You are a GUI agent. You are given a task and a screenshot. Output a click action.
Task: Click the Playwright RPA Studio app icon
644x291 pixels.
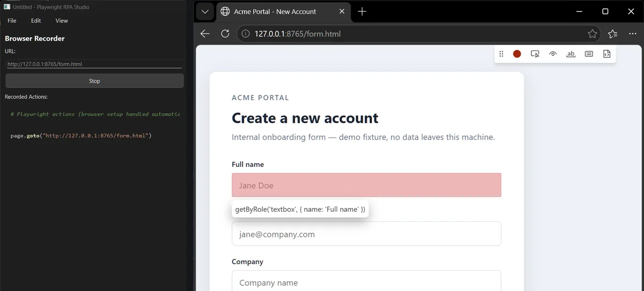click(x=7, y=7)
